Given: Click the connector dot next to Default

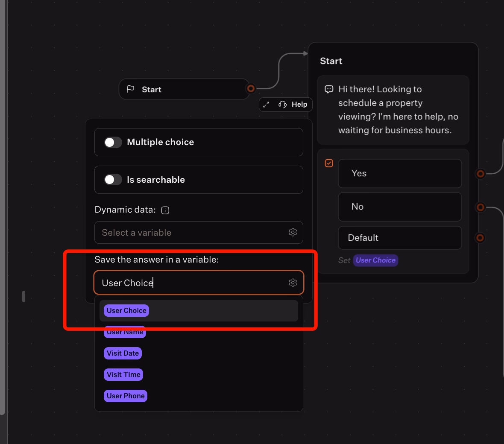Looking at the screenshot, I should (x=481, y=238).
